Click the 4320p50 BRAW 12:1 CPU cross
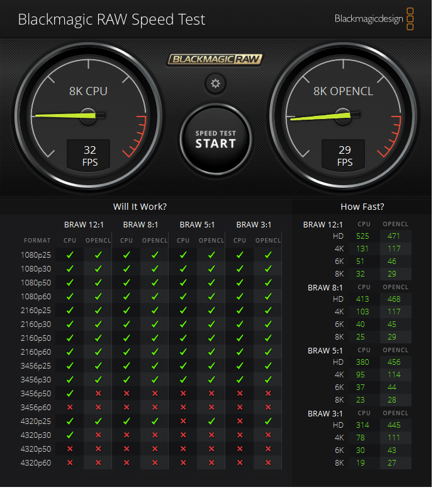 70,449
